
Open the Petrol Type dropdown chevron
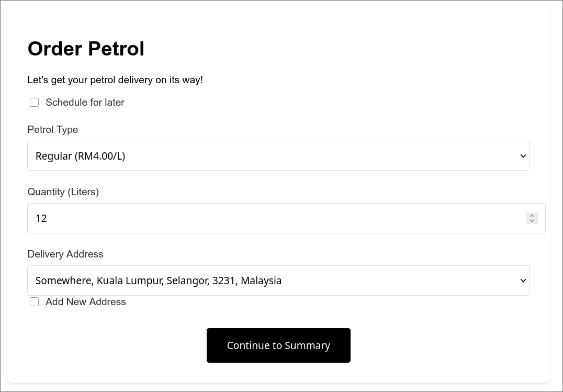[x=522, y=155]
